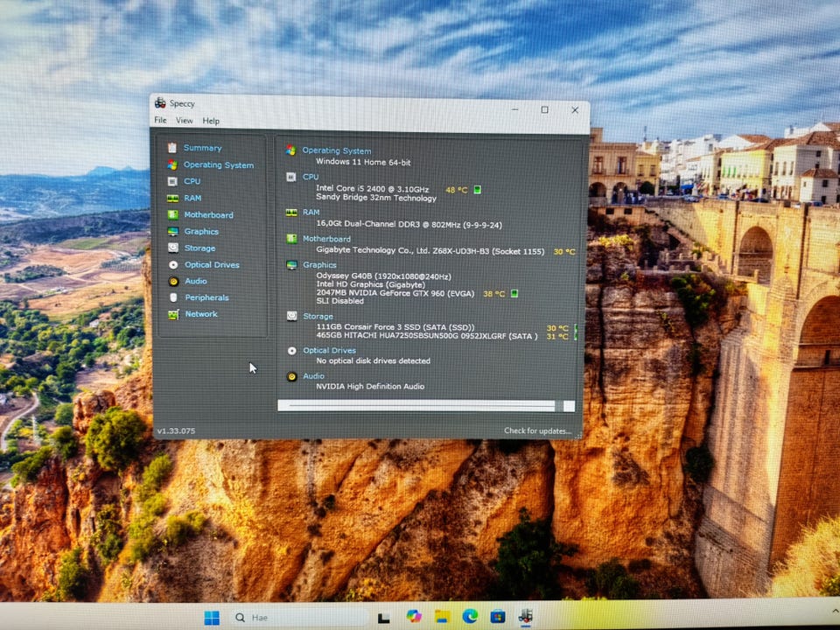The width and height of the screenshot is (840, 630).
Task: Show Motherboard details from sidebar
Action: click(208, 215)
